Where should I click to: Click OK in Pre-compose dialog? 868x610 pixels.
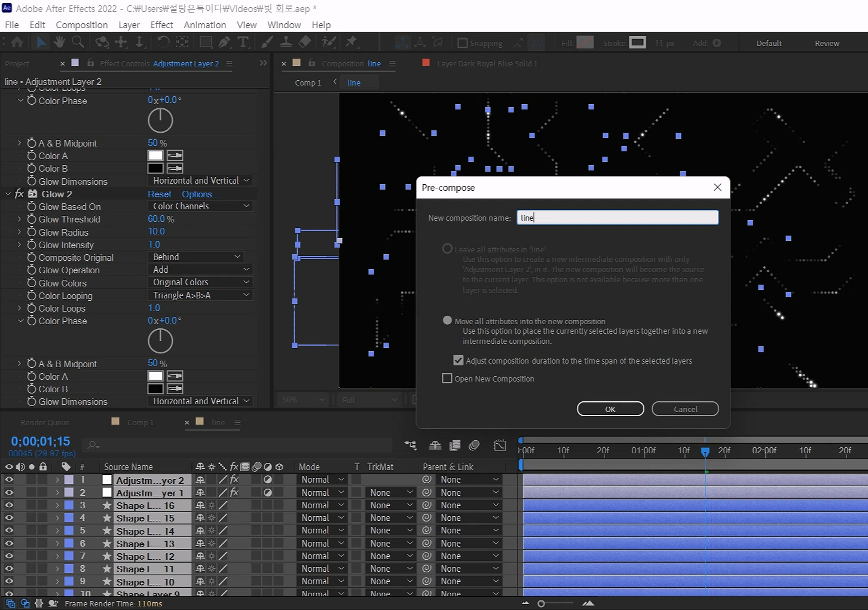[x=610, y=409]
